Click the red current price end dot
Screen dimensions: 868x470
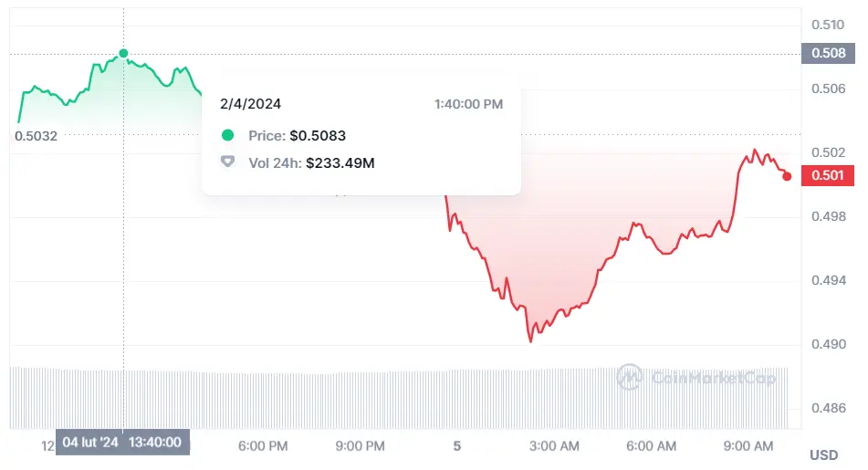tap(787, 176)
